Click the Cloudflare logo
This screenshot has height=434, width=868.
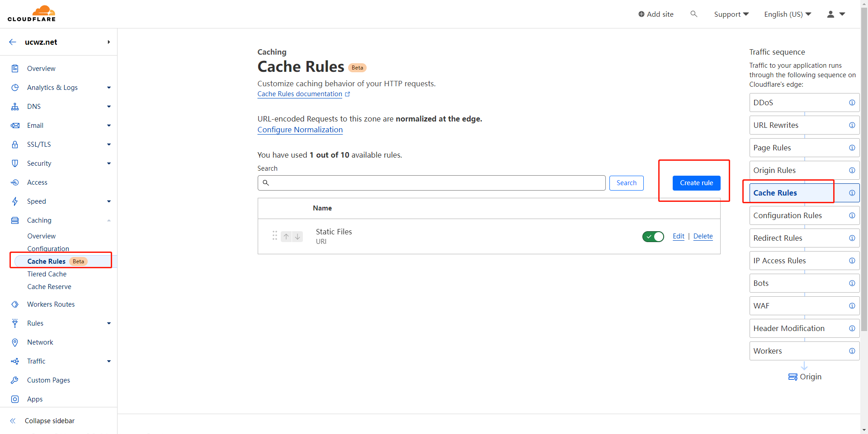32,14
